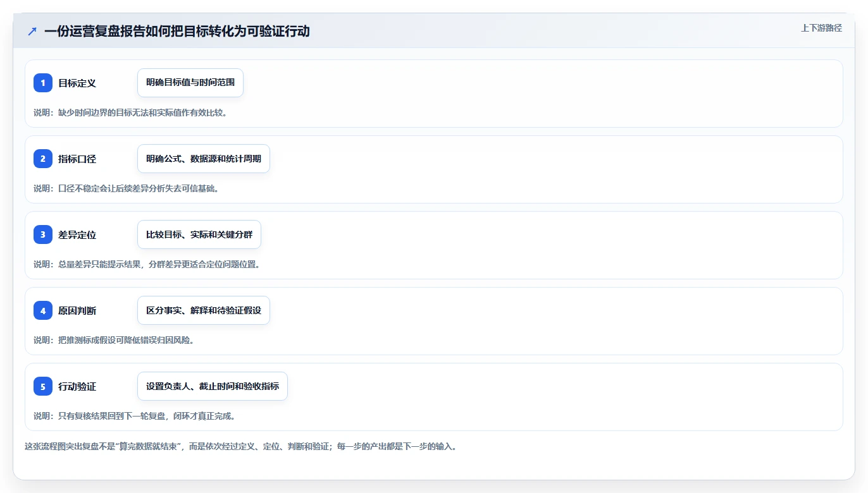Select the step 5 number badge
Screen dimensions: 868x493
43,386
